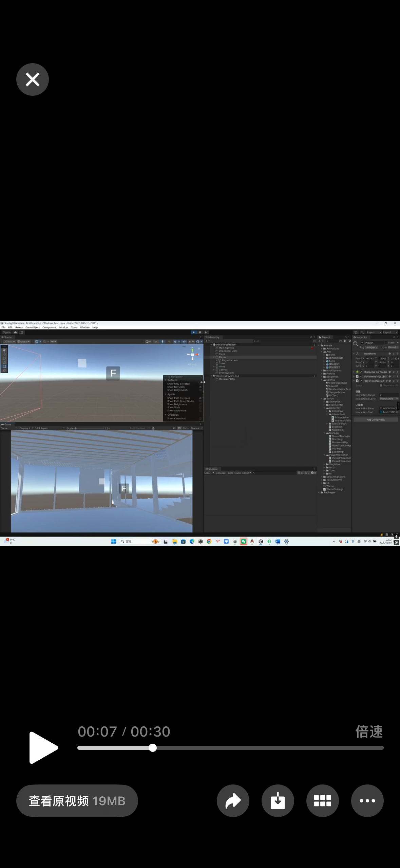
Task: Enable the Show Only Selected checkbox
Action: [x=200, y=384]
